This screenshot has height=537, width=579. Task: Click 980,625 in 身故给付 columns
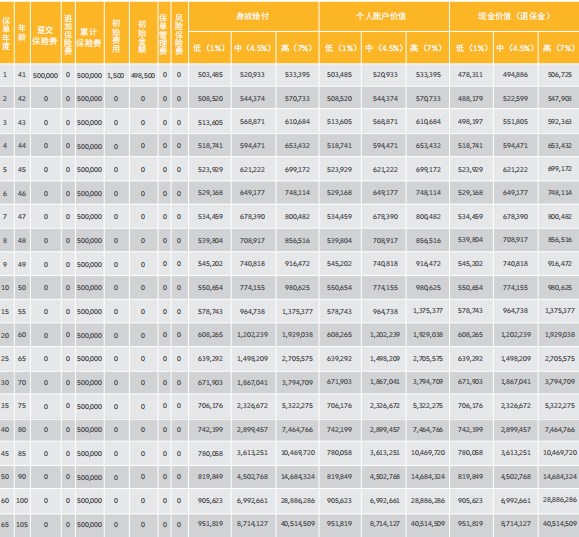[x=297, y=288]
